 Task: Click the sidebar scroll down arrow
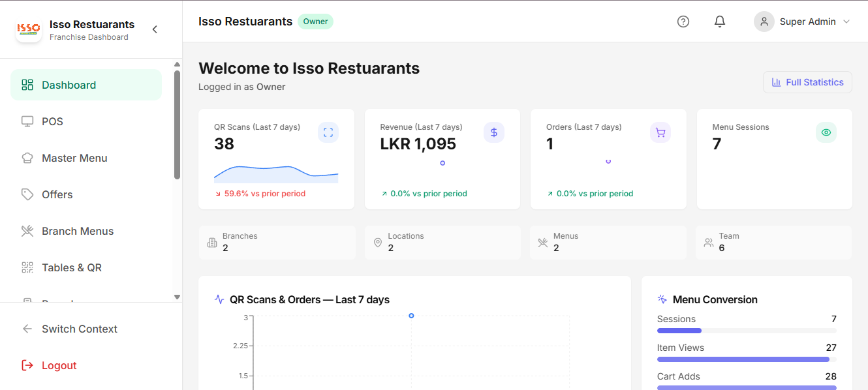(x=177, y=297)
